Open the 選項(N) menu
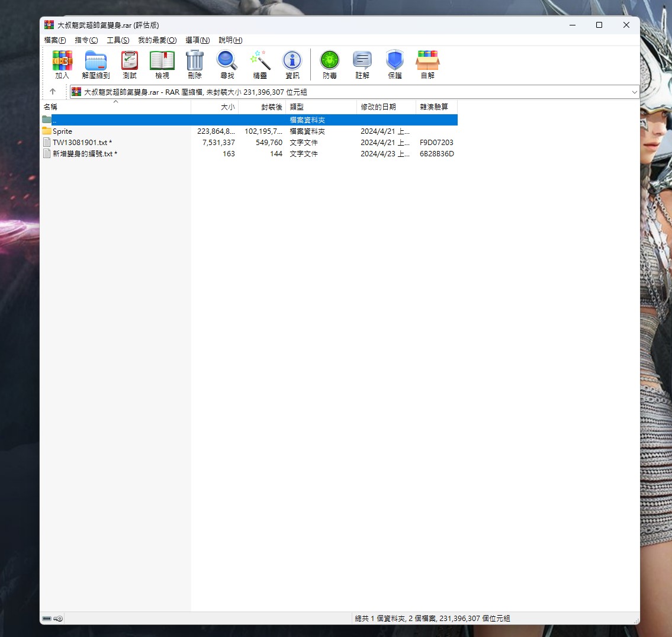This screenshot has width=672, height=637. coord(197,40)
